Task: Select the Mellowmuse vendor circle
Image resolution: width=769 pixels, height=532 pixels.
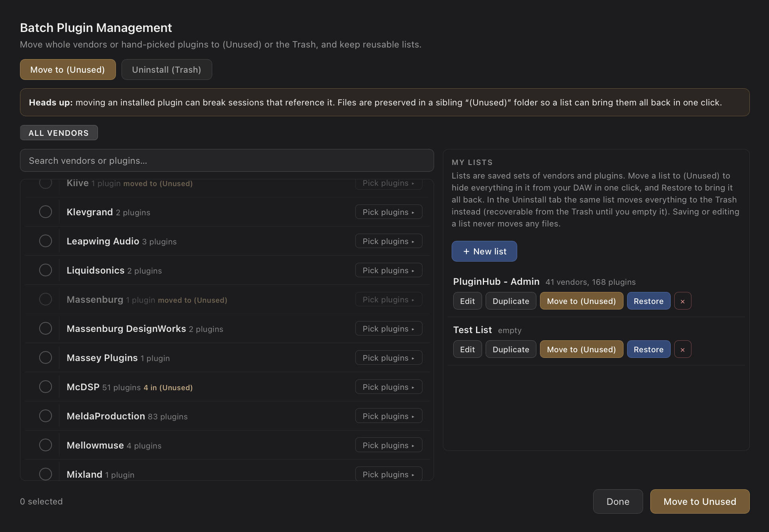Action: click(x=46, y=445)
